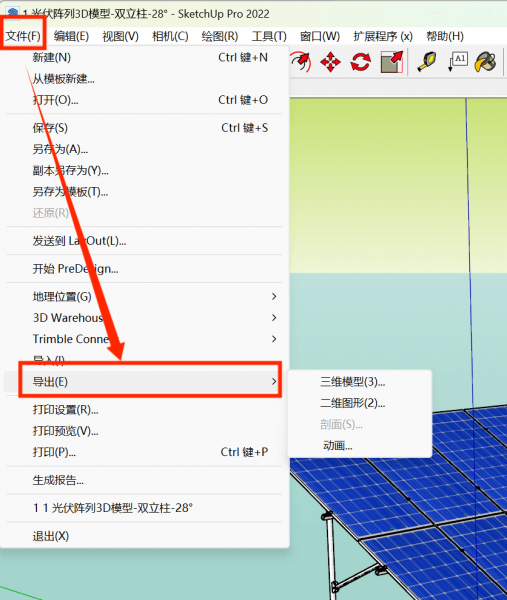507x600 pixels.
Task: Choose 动画... export option
Action: 360,445
